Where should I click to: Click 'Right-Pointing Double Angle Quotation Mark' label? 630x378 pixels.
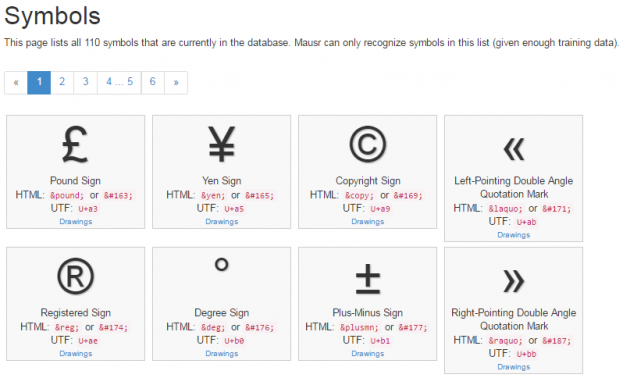click(x=513, y=319)
